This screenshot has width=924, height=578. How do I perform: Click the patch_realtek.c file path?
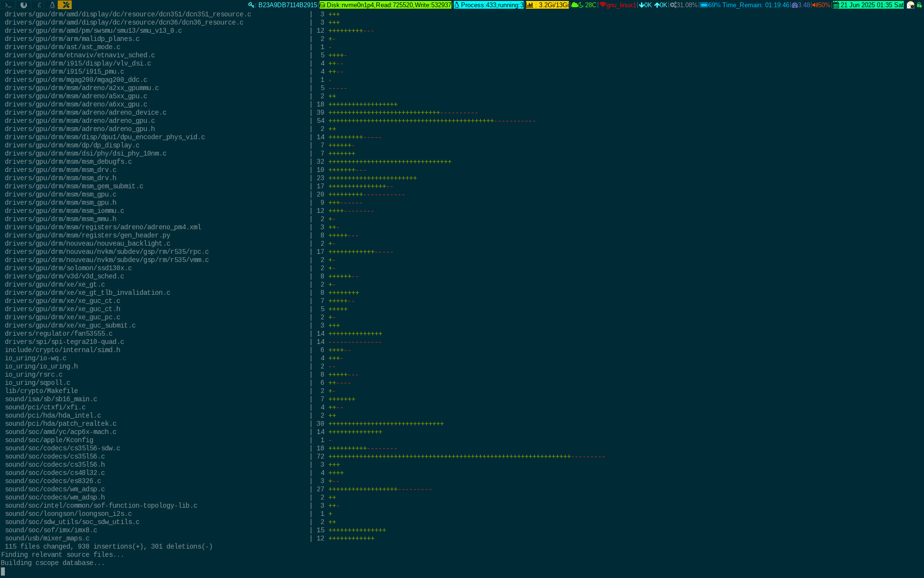(x=61, y=424)
